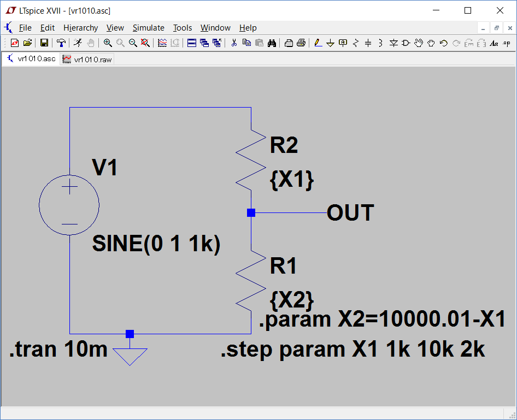
Task: Click the SINE(0 1 1k) source value
Action: pyautogui.click(x=156, y=244)
